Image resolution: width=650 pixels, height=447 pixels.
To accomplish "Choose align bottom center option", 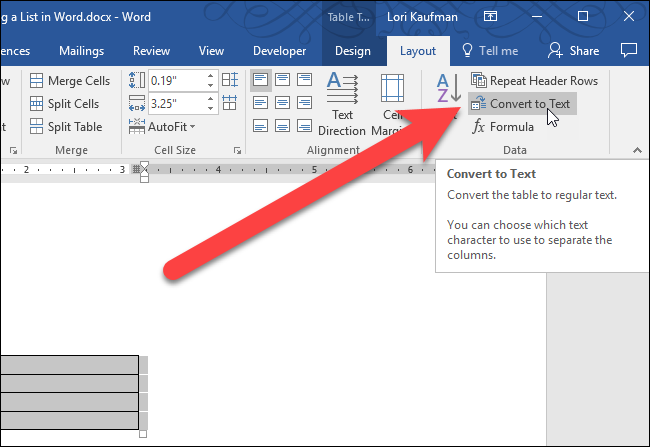I will click(282, 125).
